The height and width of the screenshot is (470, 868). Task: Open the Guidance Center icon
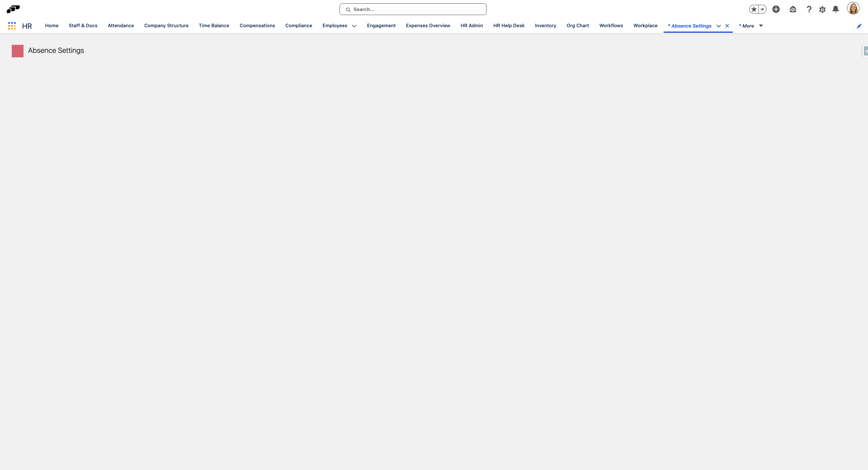click(793, 9)
